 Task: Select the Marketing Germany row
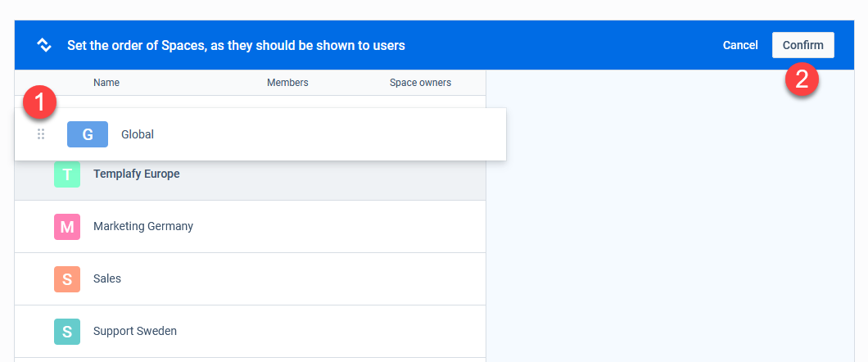pos(251,226)
